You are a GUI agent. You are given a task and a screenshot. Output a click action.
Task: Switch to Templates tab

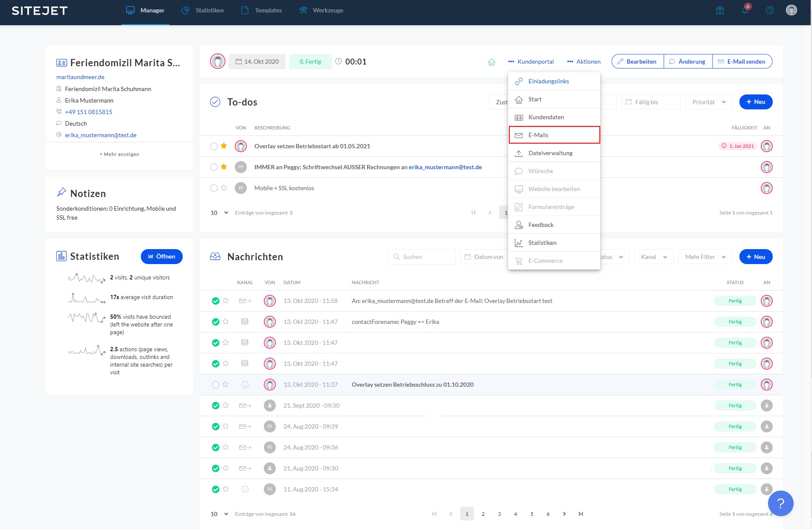click(262, 10)
